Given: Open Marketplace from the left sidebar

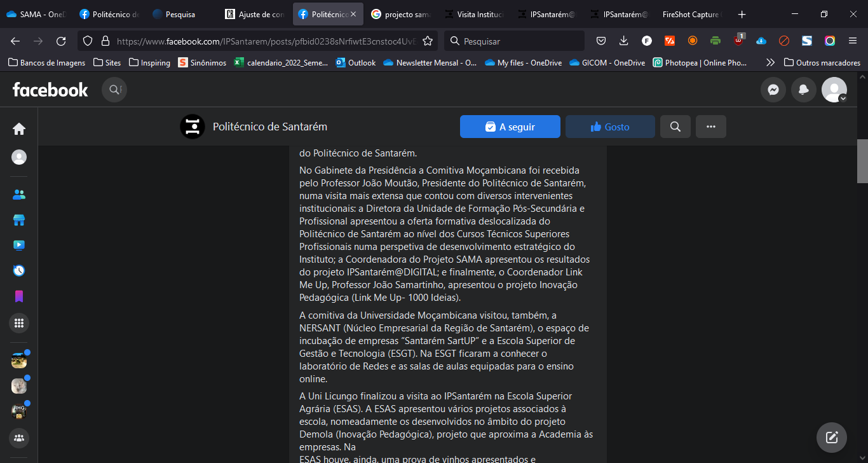Looking at the screenshot, I should point(19,220).
